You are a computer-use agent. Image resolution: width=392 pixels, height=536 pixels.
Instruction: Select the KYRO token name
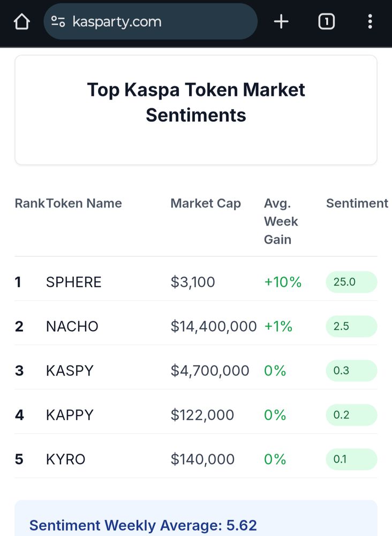[66, 459]
